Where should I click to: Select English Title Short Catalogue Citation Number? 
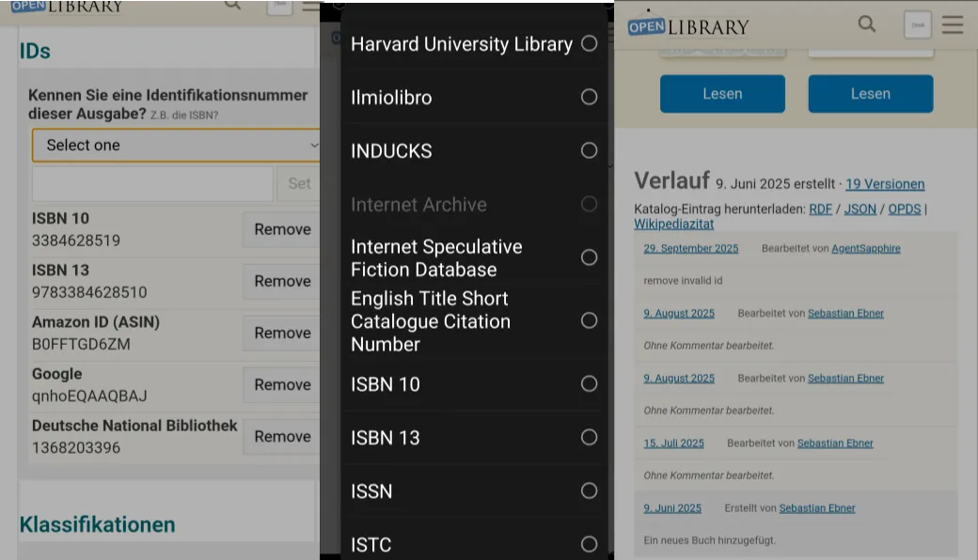[474, 320]
